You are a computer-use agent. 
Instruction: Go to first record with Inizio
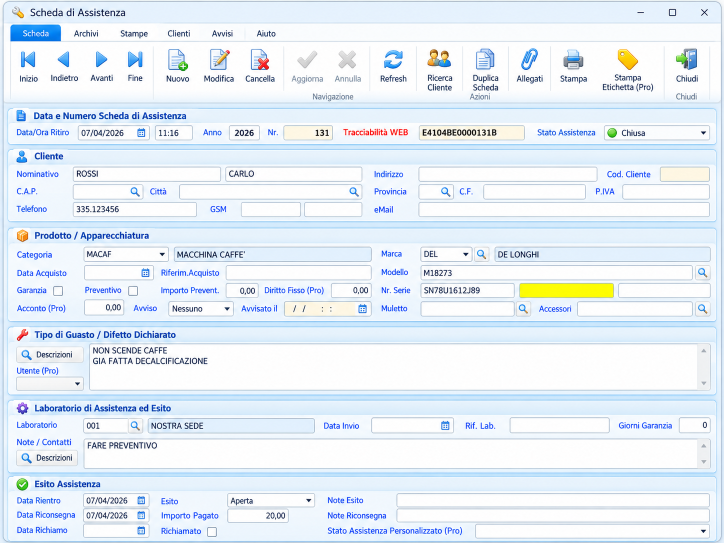pos(28,66)
